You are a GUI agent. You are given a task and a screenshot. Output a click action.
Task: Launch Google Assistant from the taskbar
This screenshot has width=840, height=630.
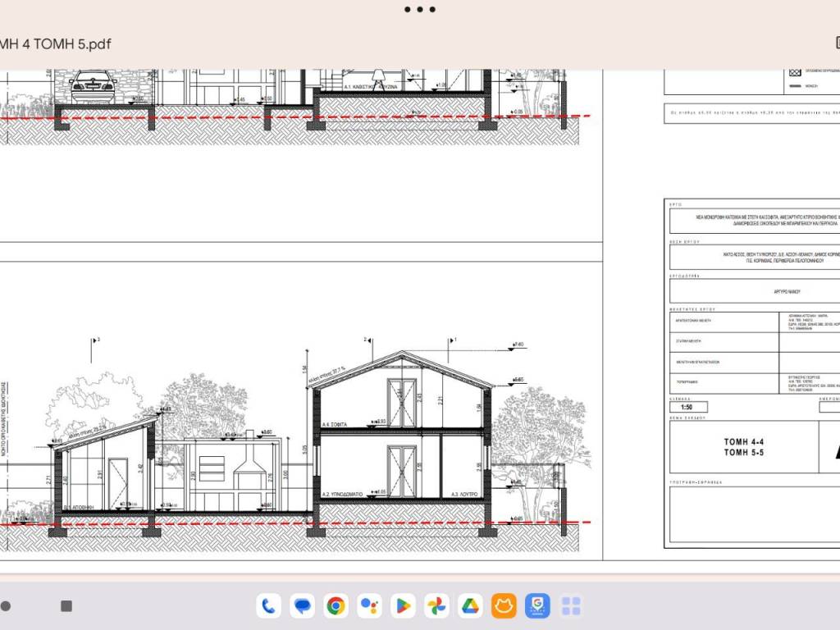tap(369, 606)
